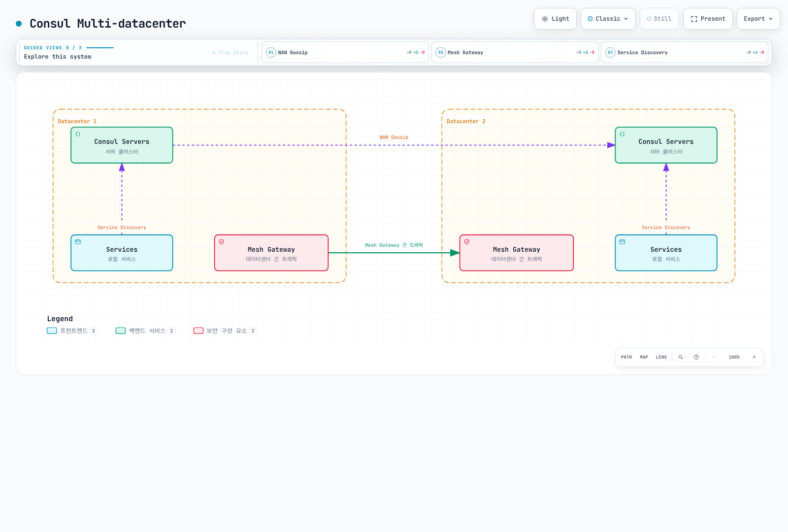Click shield icon on Datacenter 1 Mesh Gateway
Image resolution: width=788 pixels, height=532 pixels.
click(222, 242)
